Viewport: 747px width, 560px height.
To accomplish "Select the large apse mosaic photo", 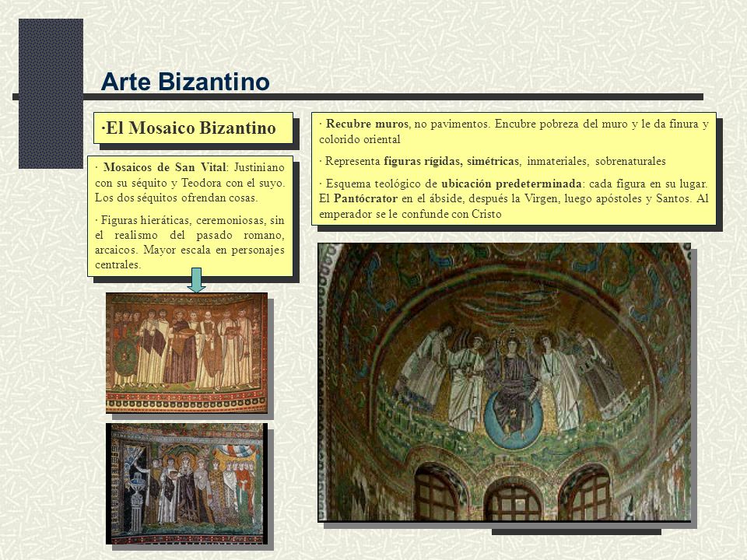I will pos(504,383).
